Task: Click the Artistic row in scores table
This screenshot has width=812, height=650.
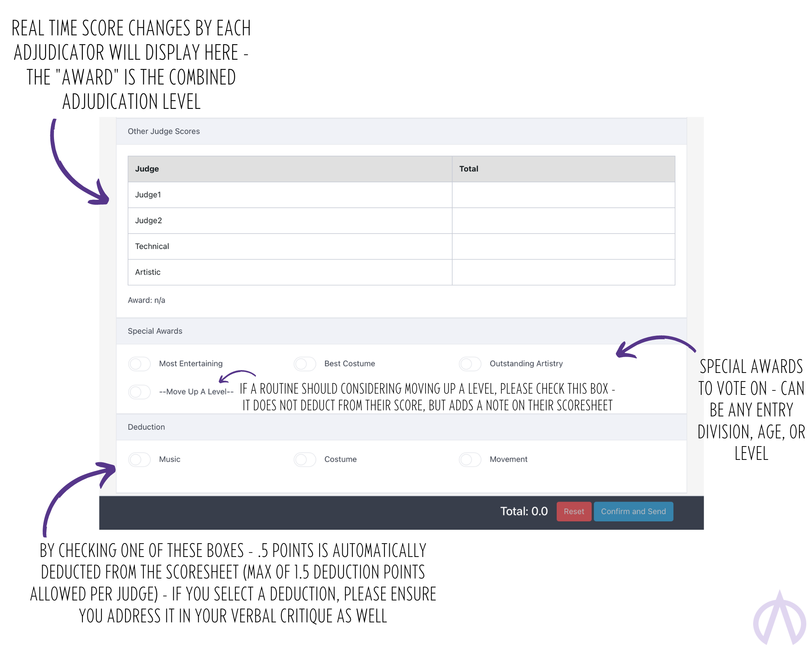Action: pyautogui.click(x=402, y=272)
